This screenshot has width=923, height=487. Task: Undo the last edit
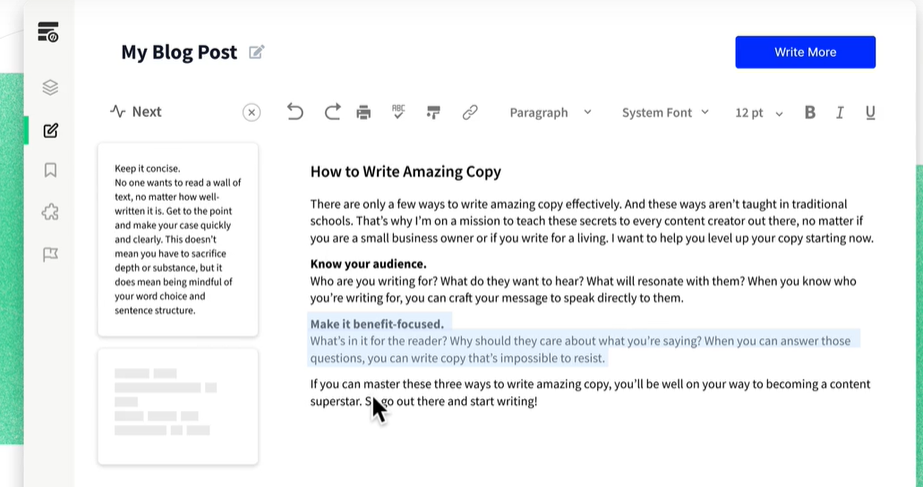click(295, 112)
